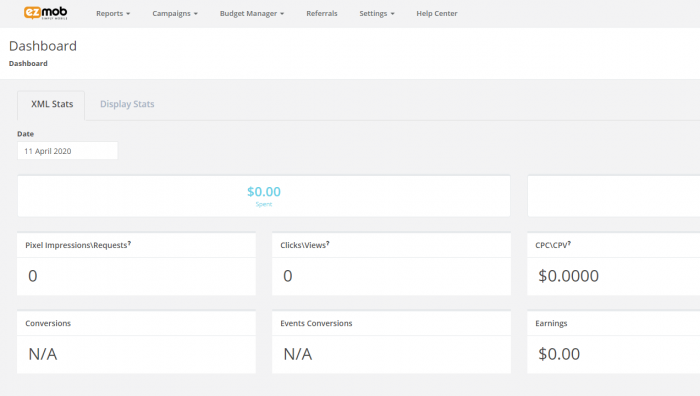Open the date field showing 11 April 2020
Screen dimensions: 700x396
[x=67, y=151]
